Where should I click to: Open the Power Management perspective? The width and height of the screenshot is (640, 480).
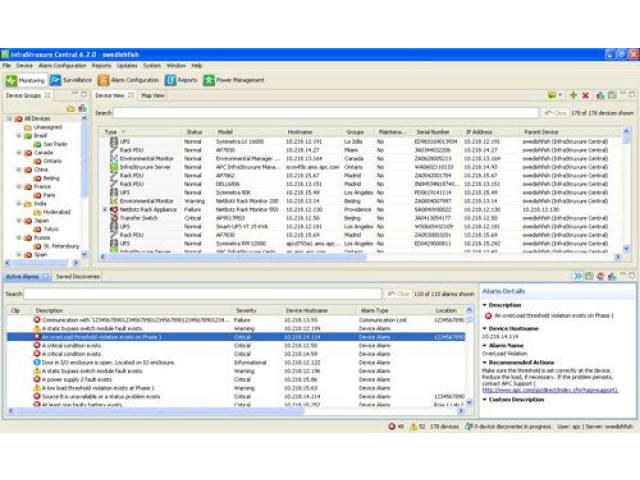(x=234, y=80)
